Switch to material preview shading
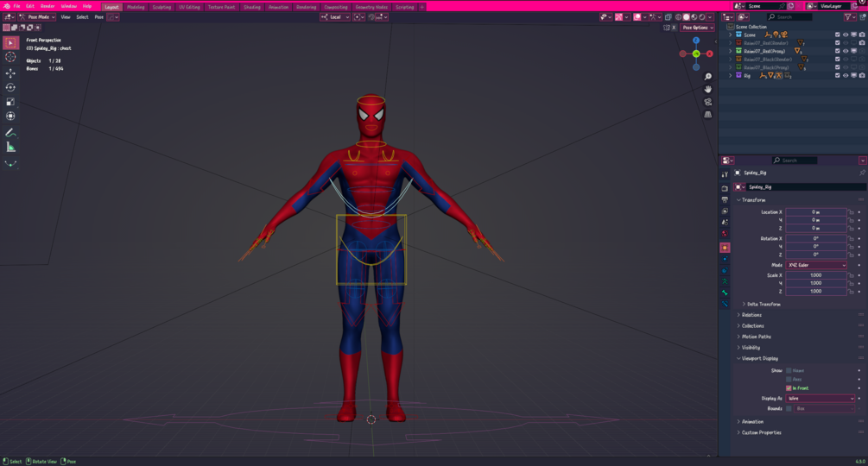The height and width of the screenshot is (466, 868). (x=694, y=17)
